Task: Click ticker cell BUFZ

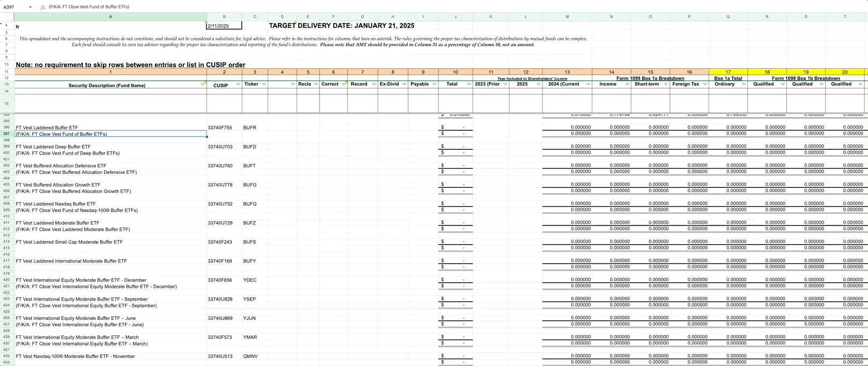Action: 255,223
